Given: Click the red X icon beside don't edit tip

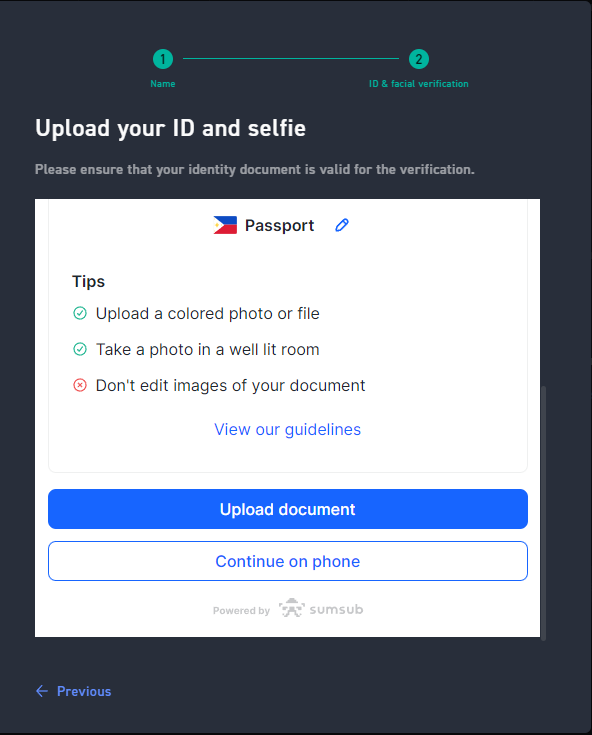Looking at the screenshot, I should pyautogui.click(x=80, y=385).
